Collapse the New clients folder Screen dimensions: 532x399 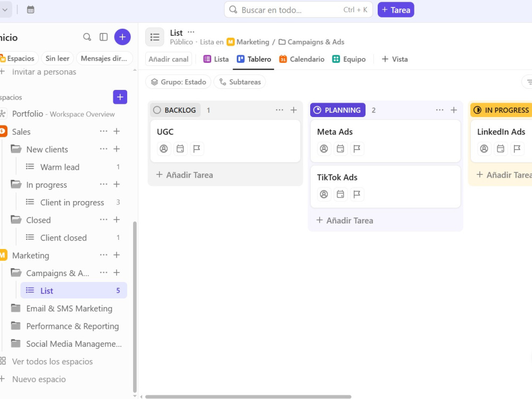click(x=16, y=149)
